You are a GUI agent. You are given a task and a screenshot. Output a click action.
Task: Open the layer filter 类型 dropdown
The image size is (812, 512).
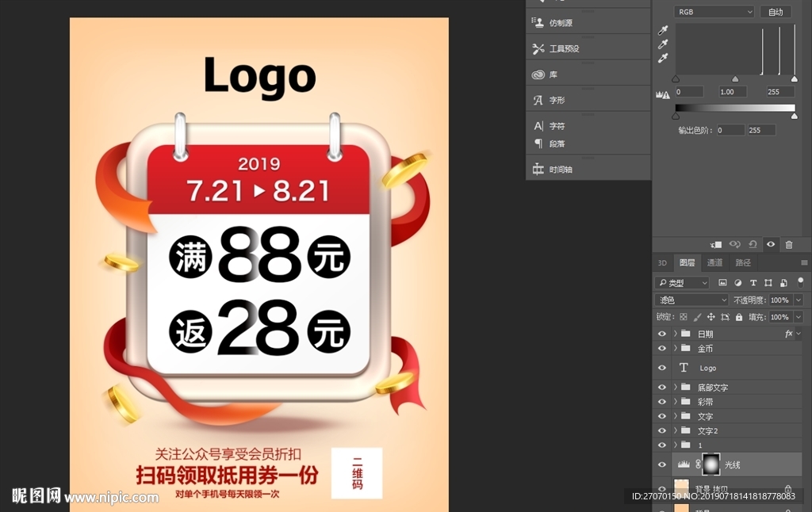(682, 283)
